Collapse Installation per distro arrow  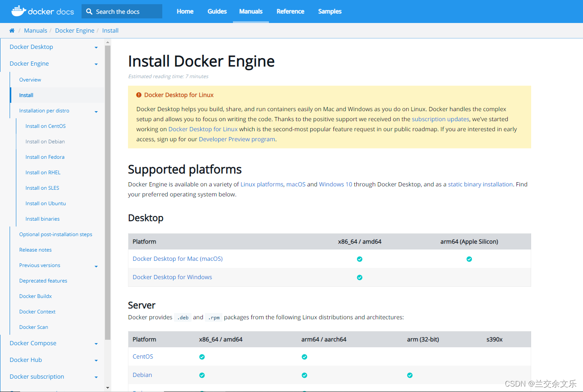(96, 112)
